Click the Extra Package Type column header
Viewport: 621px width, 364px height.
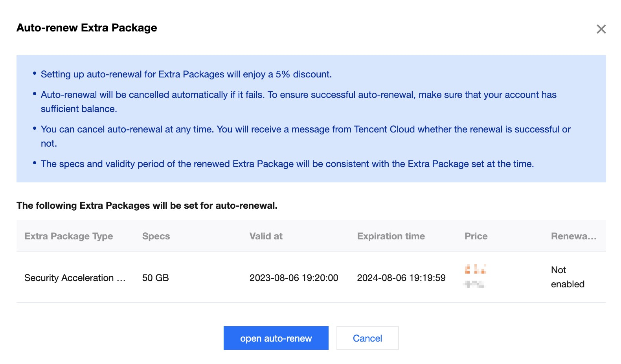(x=69, y=236)
